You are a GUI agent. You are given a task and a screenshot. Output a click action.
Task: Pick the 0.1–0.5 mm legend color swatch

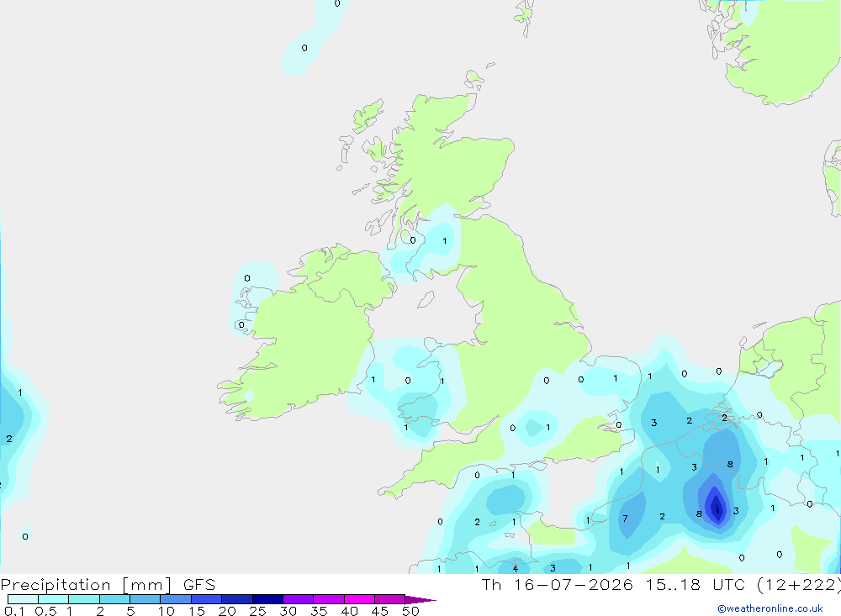pyautogui.click(x=23, y=599)
